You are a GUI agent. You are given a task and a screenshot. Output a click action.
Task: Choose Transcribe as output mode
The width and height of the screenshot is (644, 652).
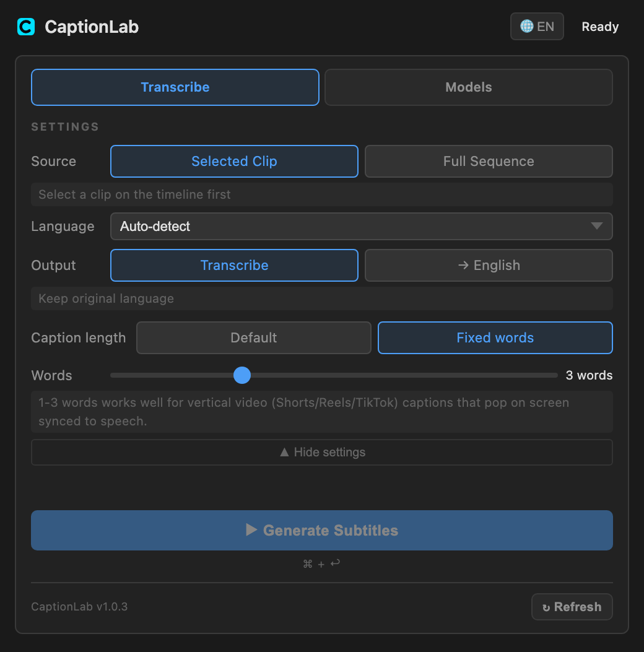coord(234,265)
